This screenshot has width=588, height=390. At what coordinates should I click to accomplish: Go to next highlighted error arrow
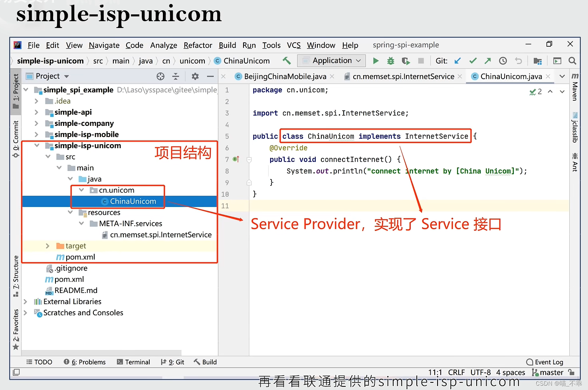tap(562, 92)
